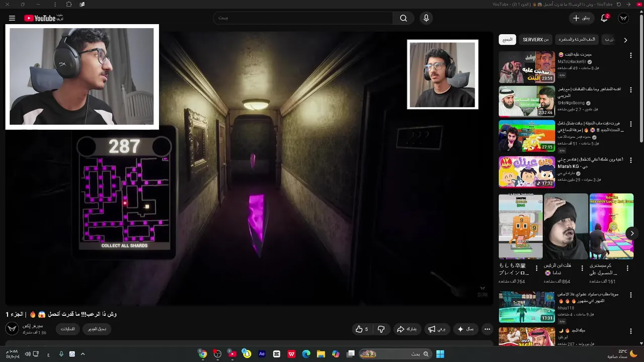Open After Effects from taskbar

pyautogui.click(x=262, y=354)
